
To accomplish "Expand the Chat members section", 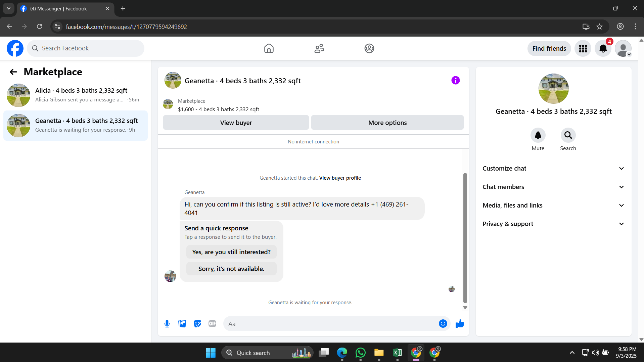I will pos(554,187).
